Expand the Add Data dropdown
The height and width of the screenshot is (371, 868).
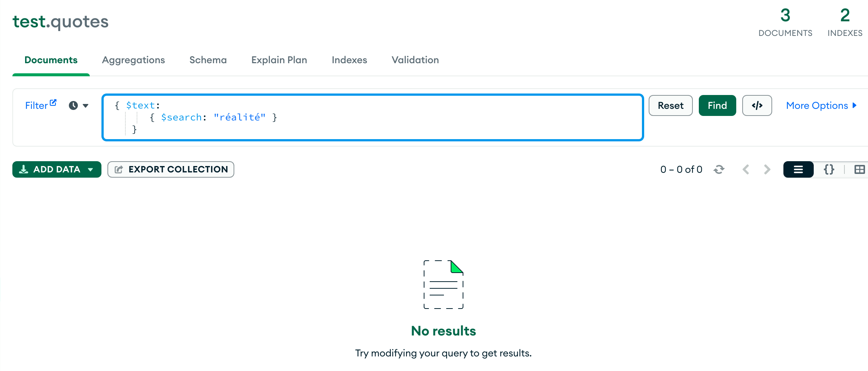pyautogui.click(x=90, y=169)
